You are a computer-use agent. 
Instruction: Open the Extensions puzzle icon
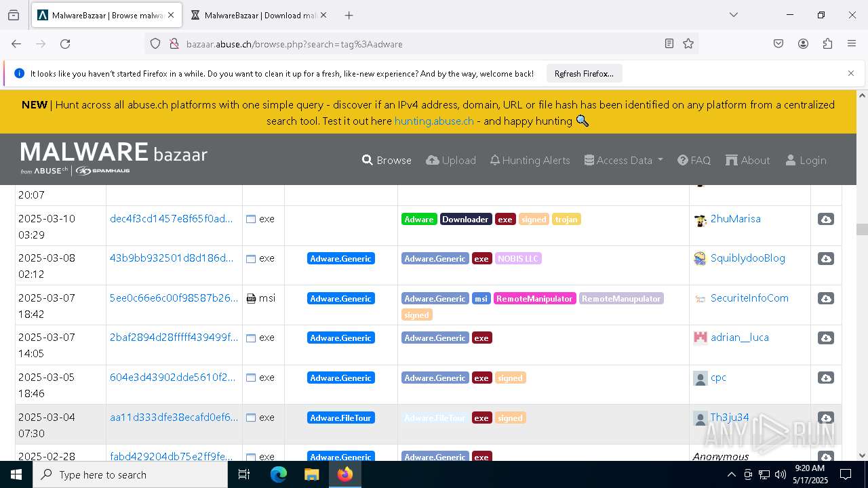[827, 44]
